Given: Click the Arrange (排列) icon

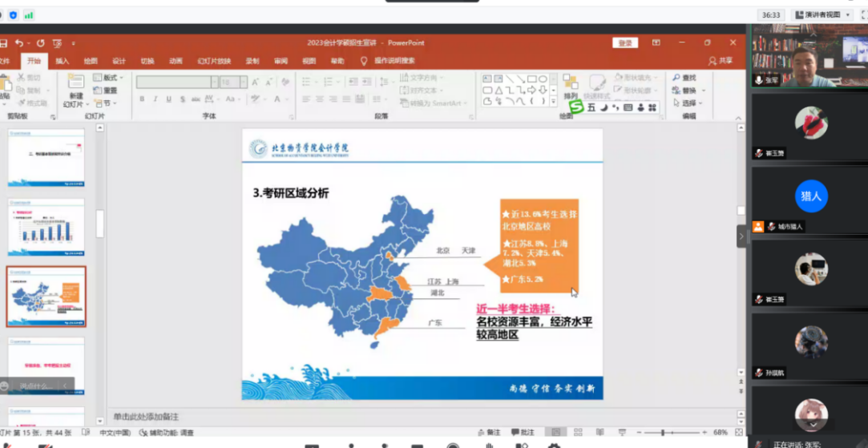Looking at the screenshot, I should [x=570, y=83].
